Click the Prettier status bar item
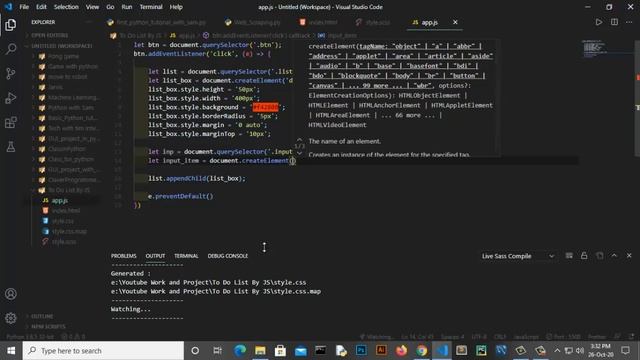 [597, 337]
